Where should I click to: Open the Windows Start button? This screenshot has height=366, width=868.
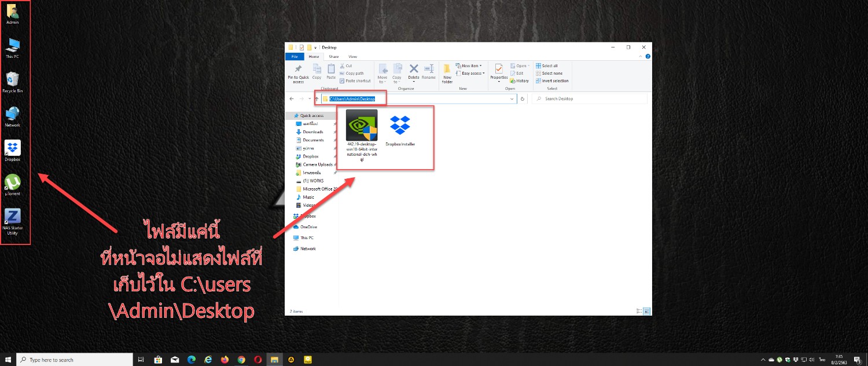pos(8,360)
